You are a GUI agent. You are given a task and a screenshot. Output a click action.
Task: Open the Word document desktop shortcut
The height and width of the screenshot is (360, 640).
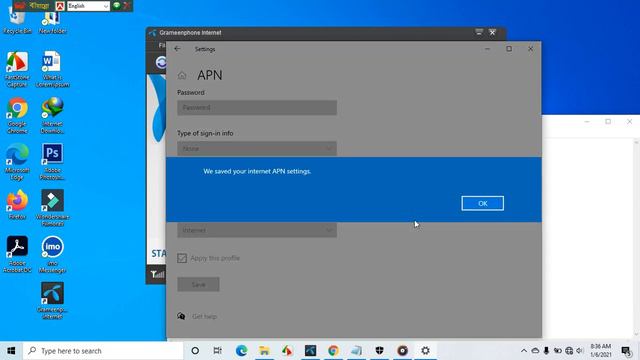click(52, 69)
